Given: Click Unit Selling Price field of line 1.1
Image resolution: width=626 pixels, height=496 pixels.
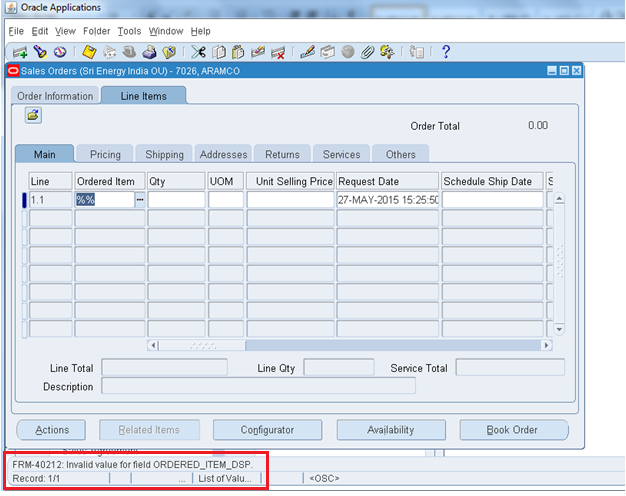Looking at the screenshot, I should (x=290, y=199).
